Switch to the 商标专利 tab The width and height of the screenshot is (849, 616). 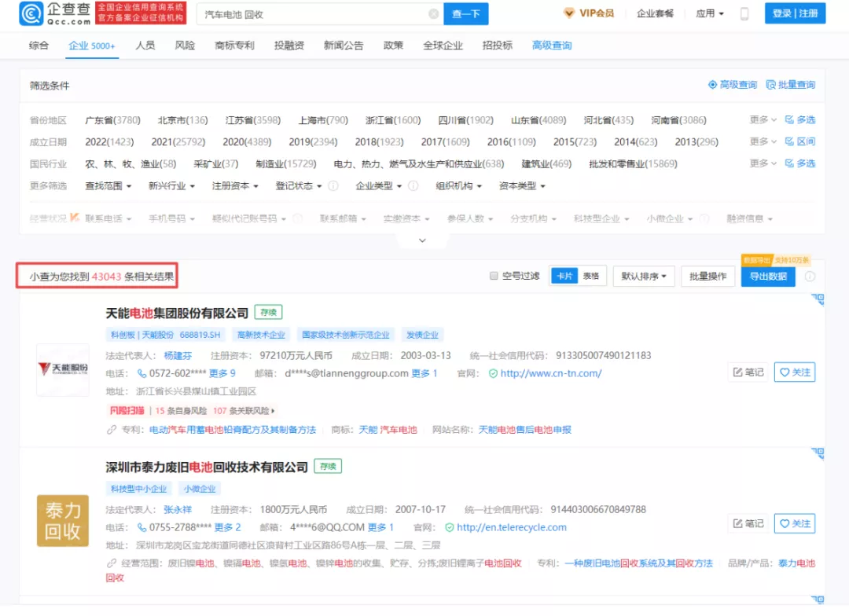pyautogui.click(x=234, y=46)
